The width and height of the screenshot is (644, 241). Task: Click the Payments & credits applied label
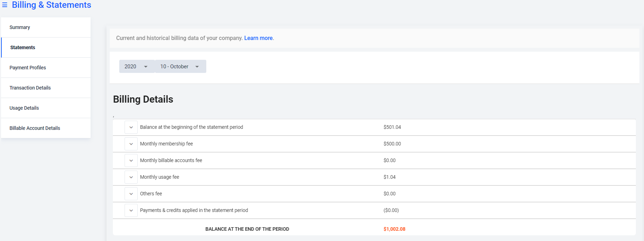point(194,210)
